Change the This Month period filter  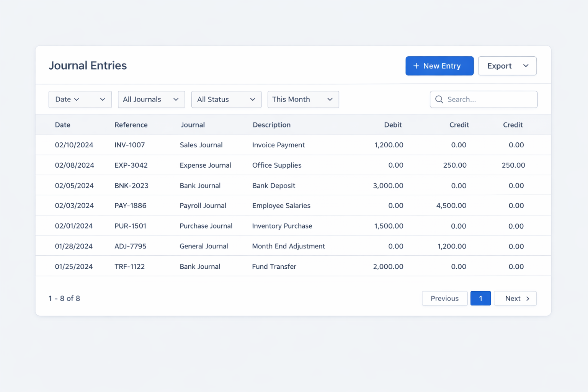click(x=303, y=100)
